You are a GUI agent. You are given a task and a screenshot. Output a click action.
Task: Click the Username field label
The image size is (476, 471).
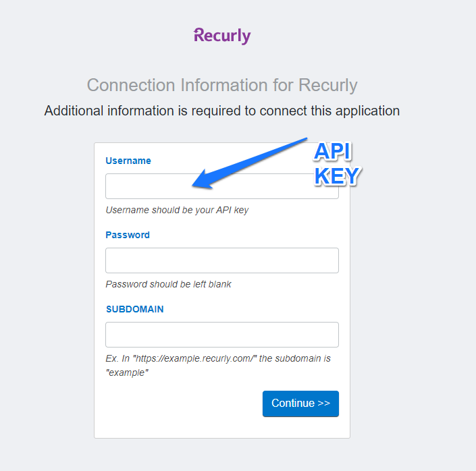128,161
